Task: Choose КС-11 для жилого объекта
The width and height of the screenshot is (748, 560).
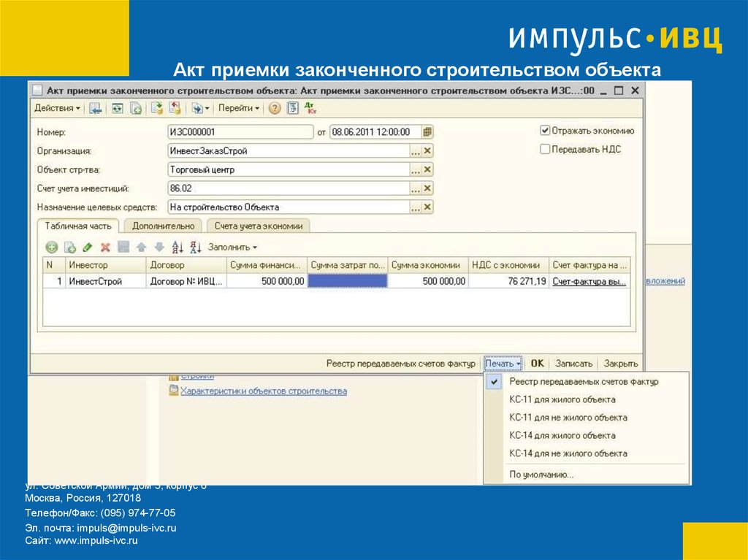Action: click(587, 399)
